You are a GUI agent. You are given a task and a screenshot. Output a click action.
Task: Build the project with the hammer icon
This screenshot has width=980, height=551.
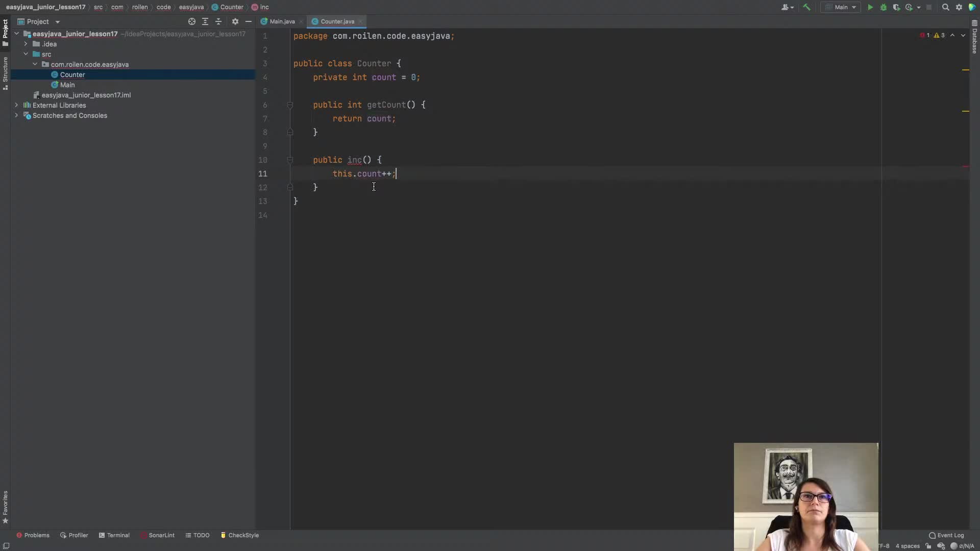806,7
